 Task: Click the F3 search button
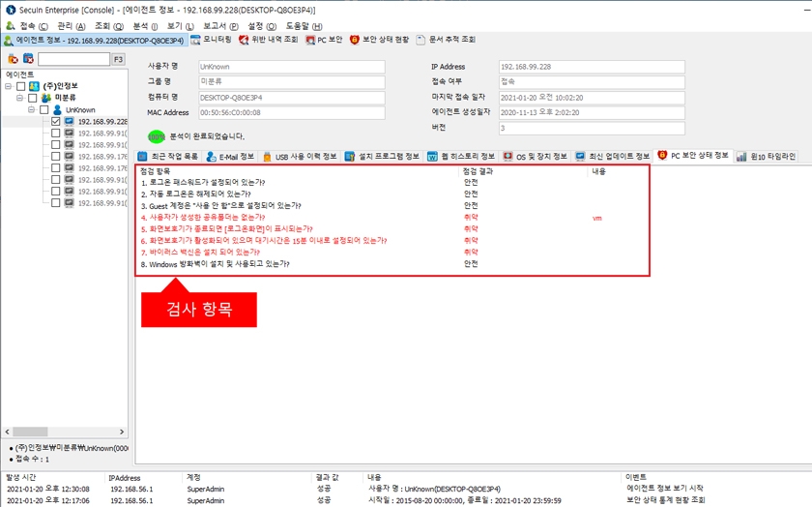pos(119,59)
